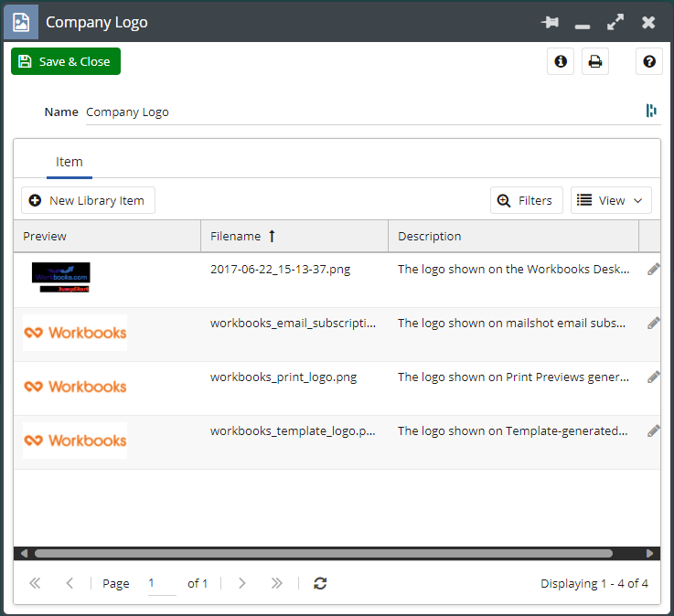Click pencil icon for workbooks_print_logo.png row
This screenshot has height=616, width=674.
coord(653,377)
